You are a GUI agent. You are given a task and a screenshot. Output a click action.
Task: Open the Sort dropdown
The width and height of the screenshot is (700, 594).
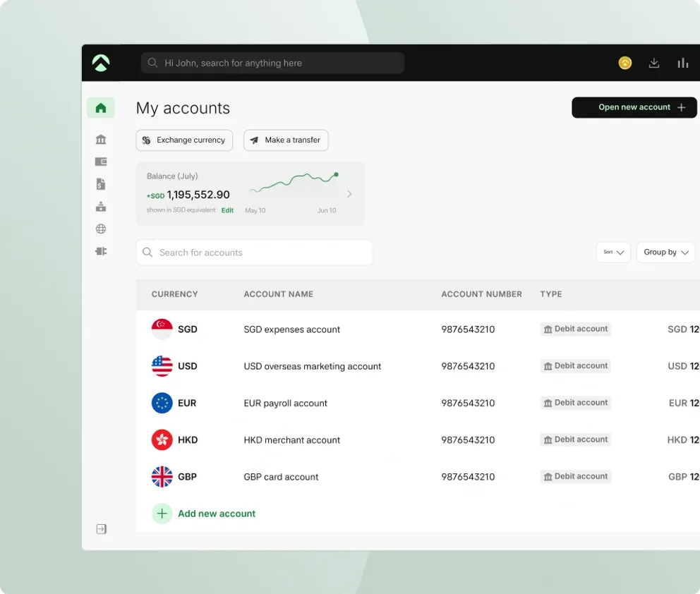click(613, 252)
